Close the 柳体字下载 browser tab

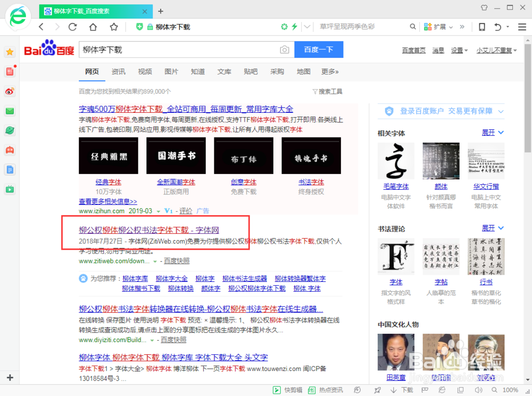coord(145,11)
